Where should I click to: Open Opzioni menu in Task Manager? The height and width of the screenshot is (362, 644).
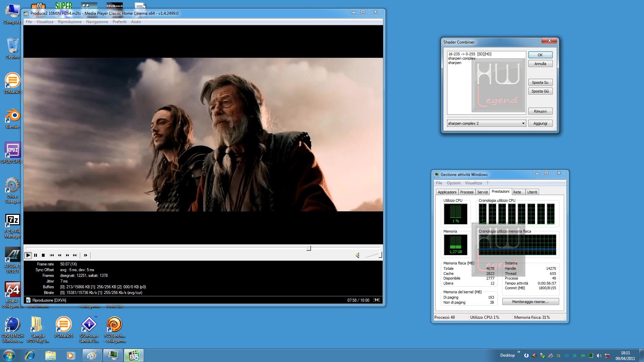click(x=453, y=183)
